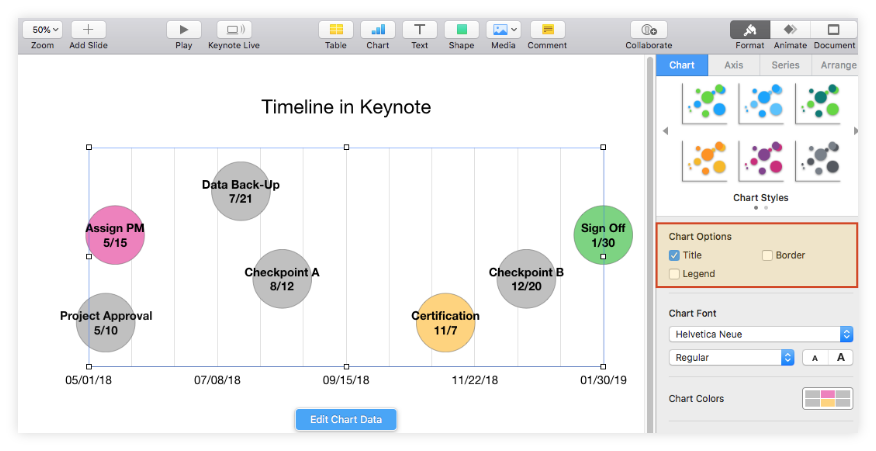Click the Add Slide plus icon
Viewport: 876px width, 451px height.
point(88,30)
